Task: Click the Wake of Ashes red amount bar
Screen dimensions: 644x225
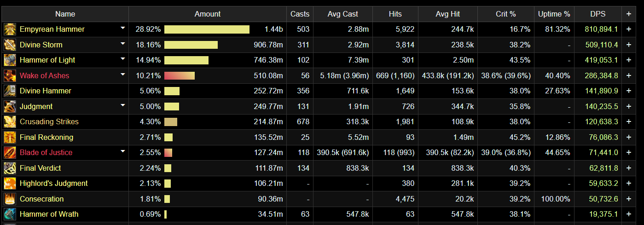Action: [180, 76]
